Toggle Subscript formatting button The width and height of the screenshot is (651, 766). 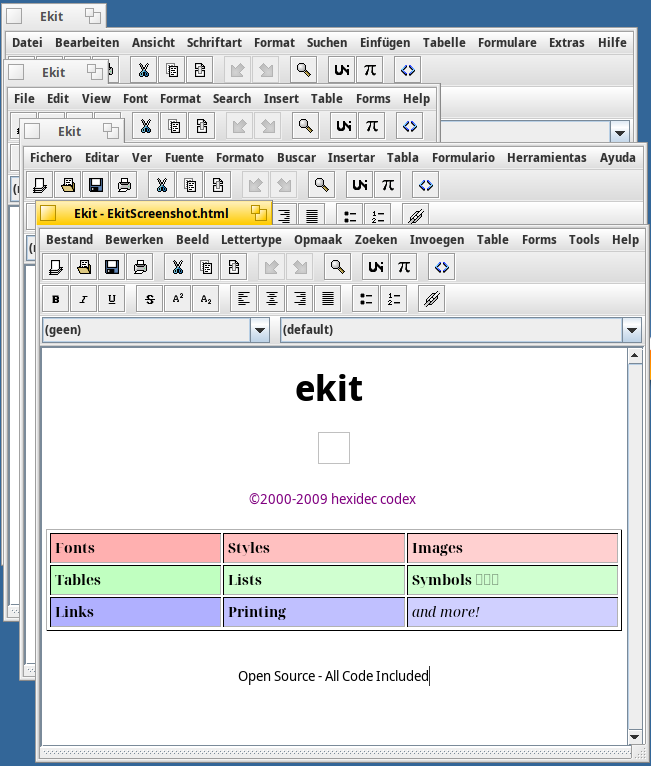point(206,299)
